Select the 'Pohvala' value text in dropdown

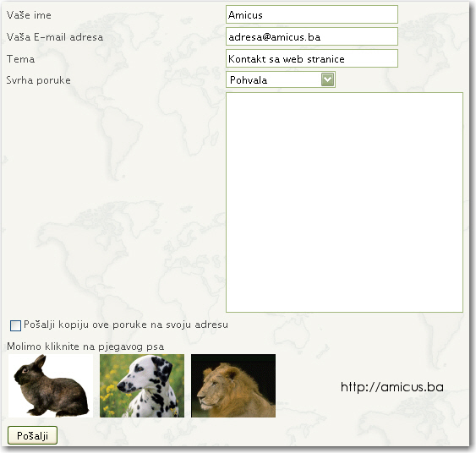tap(249, 80)
